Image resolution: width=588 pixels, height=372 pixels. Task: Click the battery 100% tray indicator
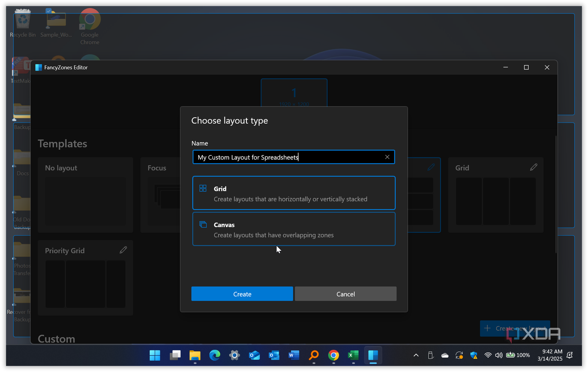pos(518,355)
